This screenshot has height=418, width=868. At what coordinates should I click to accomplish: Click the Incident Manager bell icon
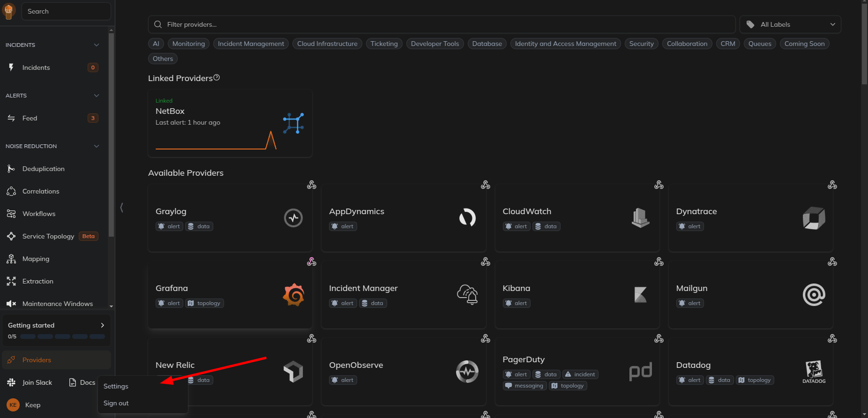pos(467,295)
